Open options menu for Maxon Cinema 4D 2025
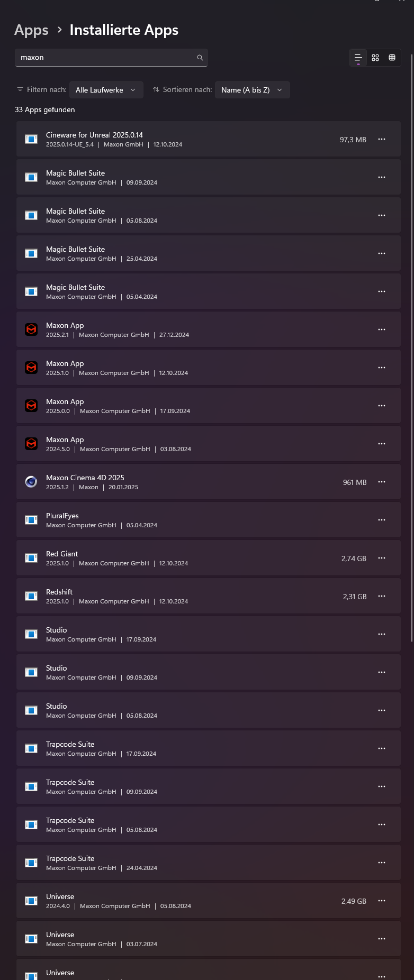Screen dimensions: 414x980 [x=382, y=482]
